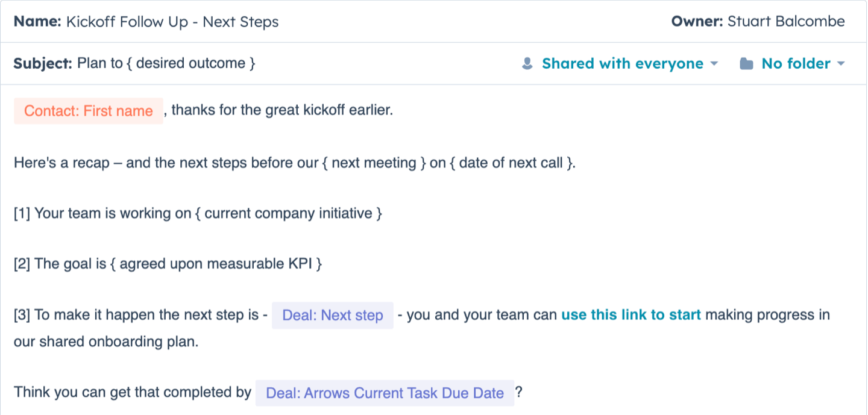This screenshot has width=868, height=415.
Task: Follow the 'use this link to start' hyperlink
Action: (631, 314)
